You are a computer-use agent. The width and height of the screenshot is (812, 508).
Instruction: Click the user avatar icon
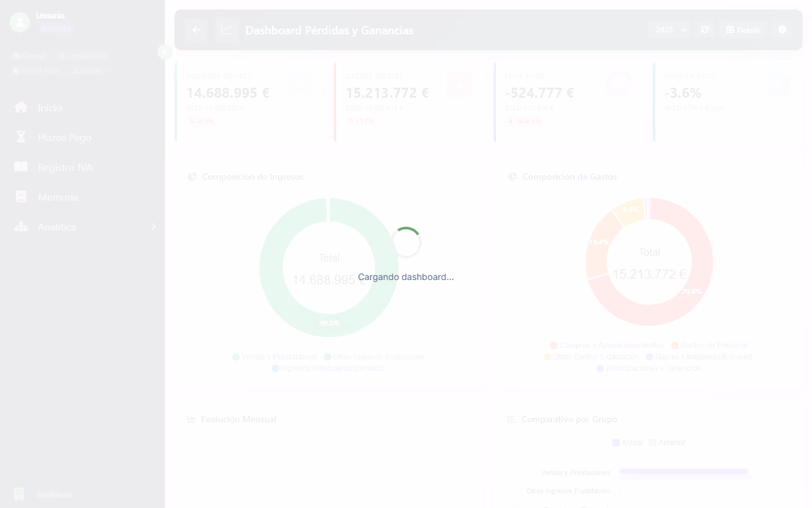[x=20, y=22]
